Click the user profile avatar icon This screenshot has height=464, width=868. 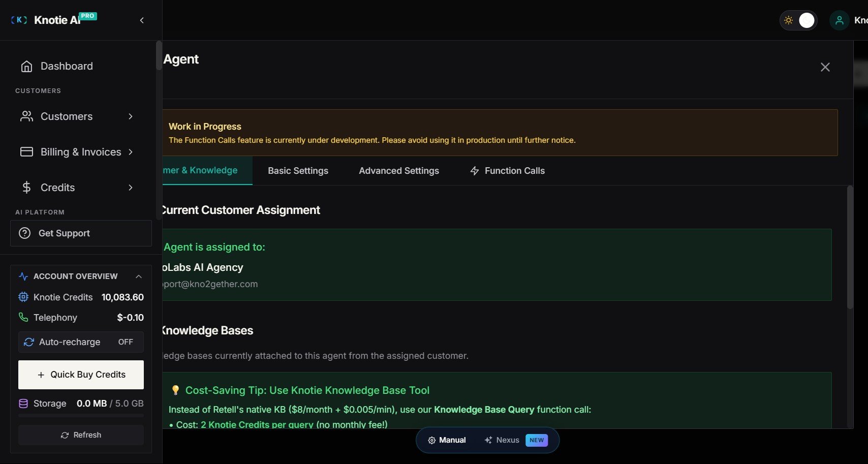click(x=840, y=20)
